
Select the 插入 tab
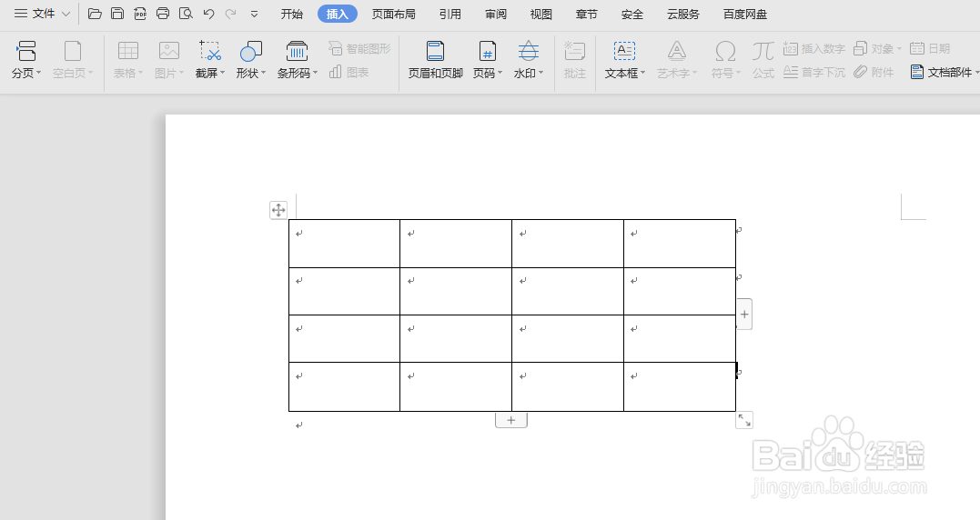(x=337, y=14)
